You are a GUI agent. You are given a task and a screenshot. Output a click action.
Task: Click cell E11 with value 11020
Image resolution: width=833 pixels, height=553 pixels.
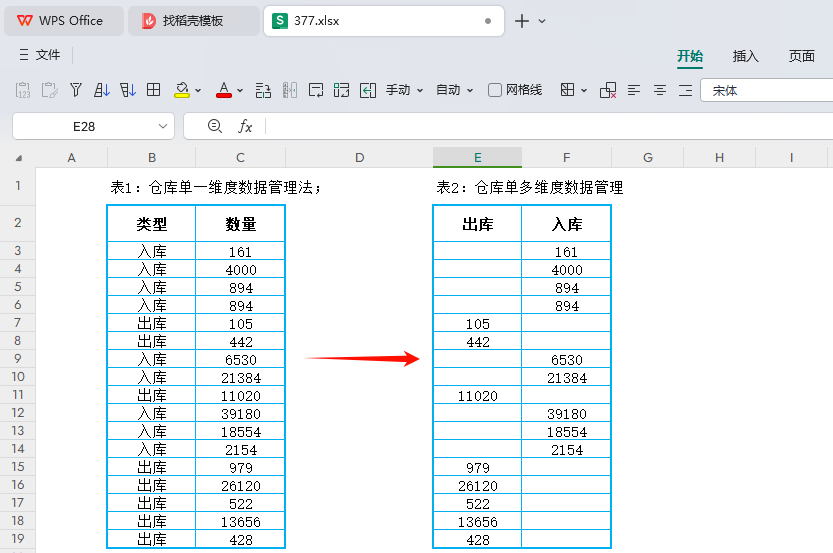pos(478,396)
